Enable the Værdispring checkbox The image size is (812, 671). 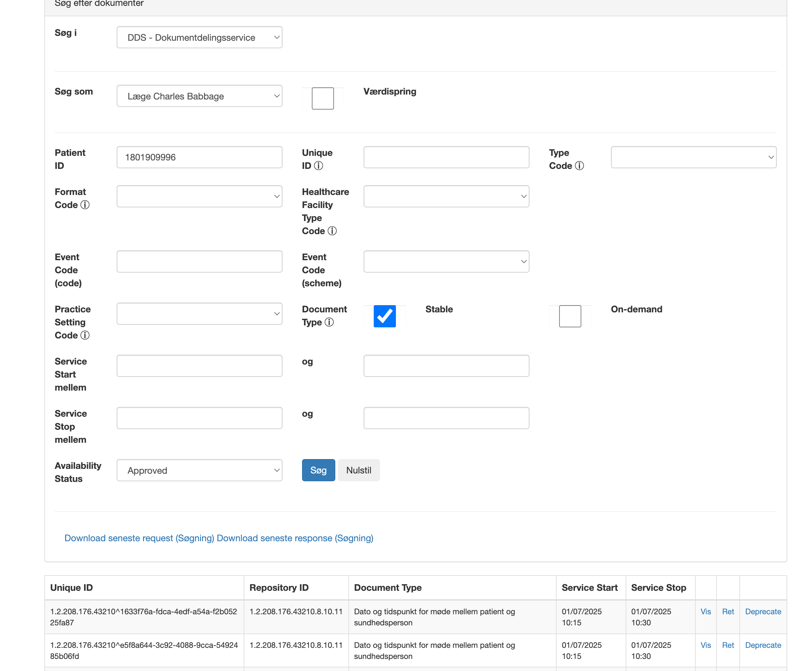(x=323, y=98)
